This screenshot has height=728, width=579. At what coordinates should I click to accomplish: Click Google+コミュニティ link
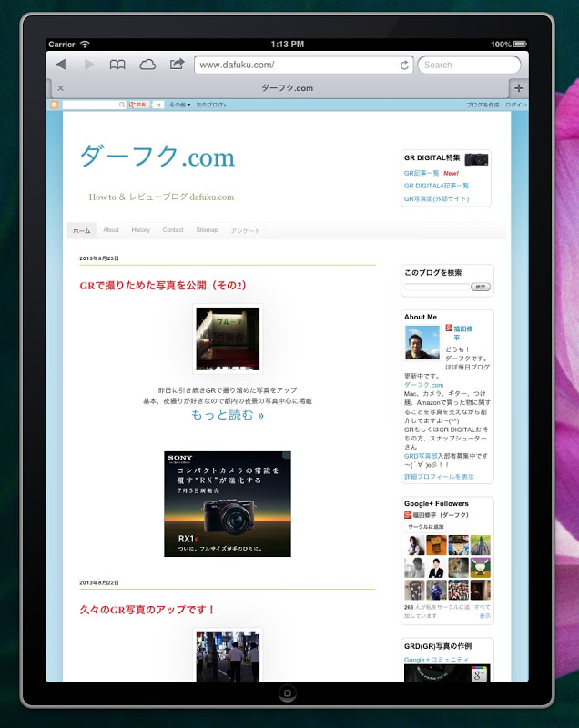(x=436, y=660)
